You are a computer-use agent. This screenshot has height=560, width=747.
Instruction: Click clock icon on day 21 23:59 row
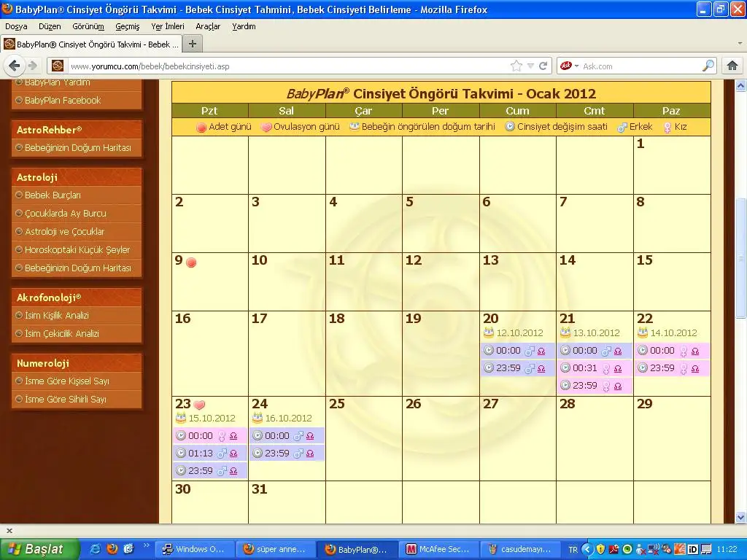[565, 385]
